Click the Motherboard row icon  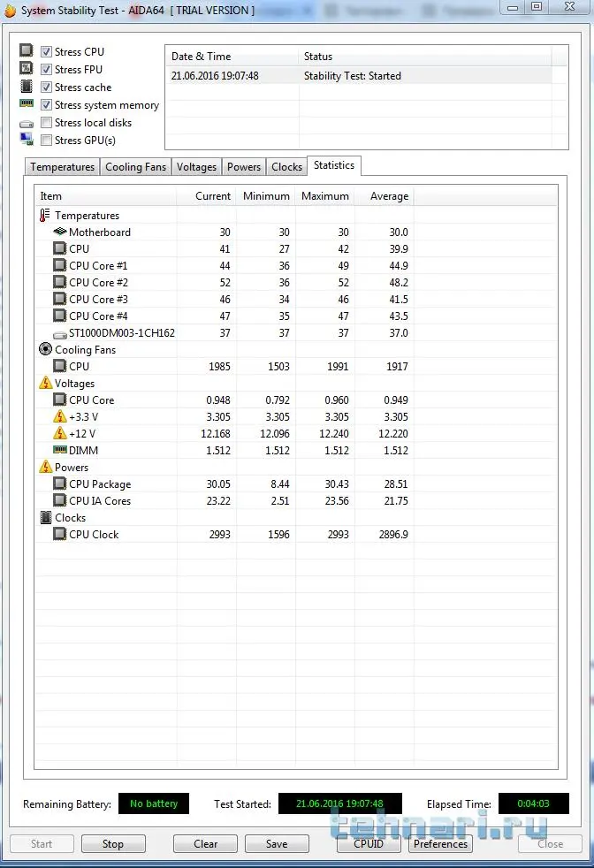60,232
